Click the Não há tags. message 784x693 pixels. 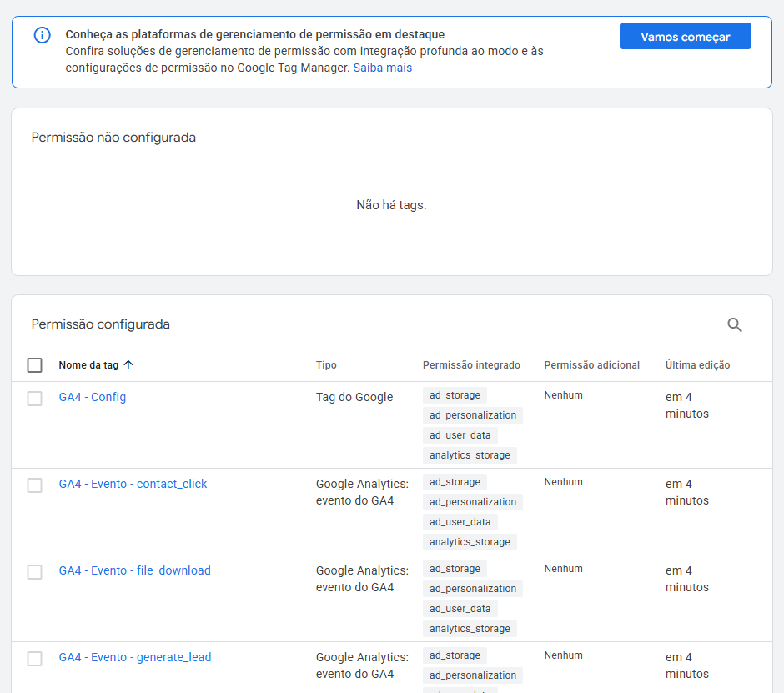point(391,205)
